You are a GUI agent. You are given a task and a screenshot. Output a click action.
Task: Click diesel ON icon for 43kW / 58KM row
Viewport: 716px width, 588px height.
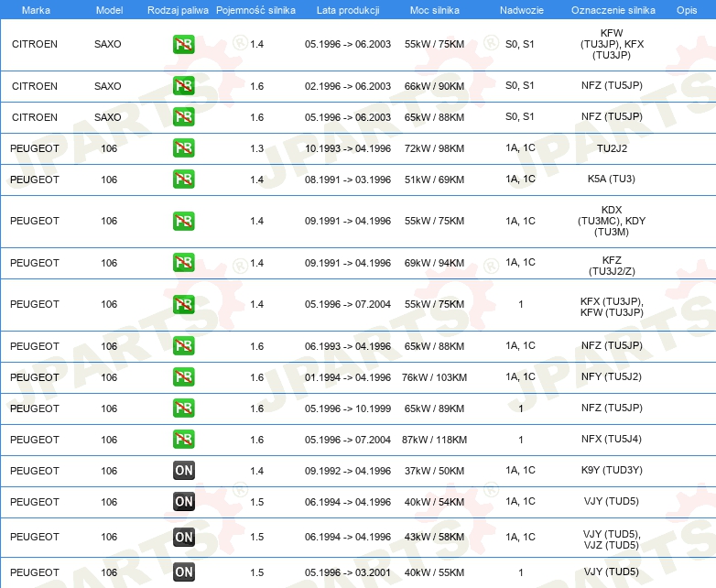[x=183, y=537]
